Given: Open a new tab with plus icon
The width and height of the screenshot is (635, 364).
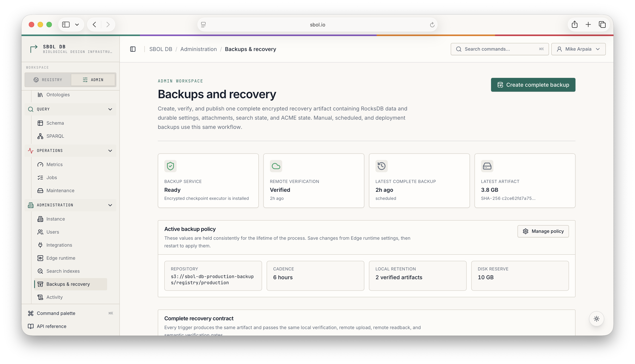Looking at the screenshot, I should 588,25.
